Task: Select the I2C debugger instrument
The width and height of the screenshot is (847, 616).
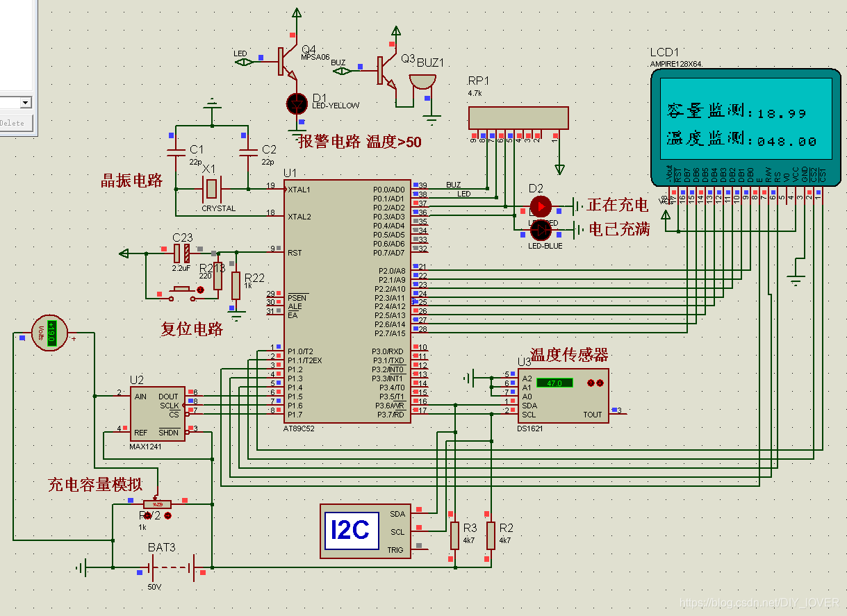Action: click(x=365, y=531)
